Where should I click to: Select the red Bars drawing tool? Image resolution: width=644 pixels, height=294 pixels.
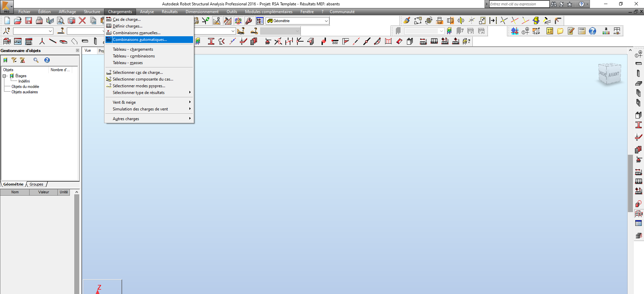tap(53, 42)
